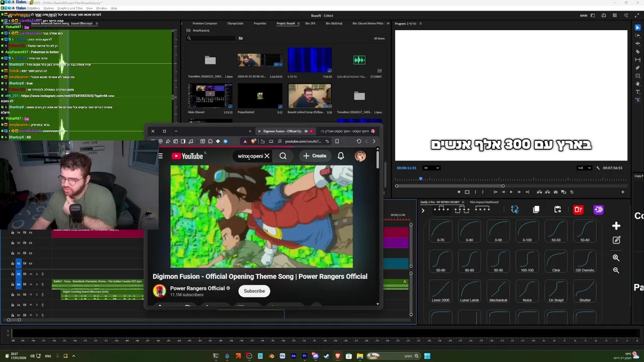Click the browser reload button
The image size is (644, 362).
(359, 141)
